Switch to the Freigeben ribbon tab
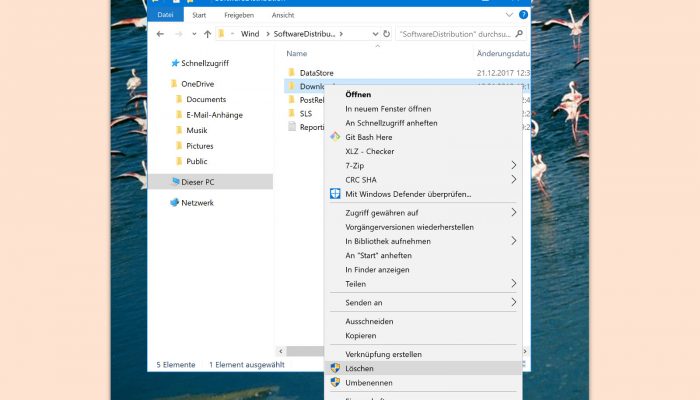 [239, 15]
